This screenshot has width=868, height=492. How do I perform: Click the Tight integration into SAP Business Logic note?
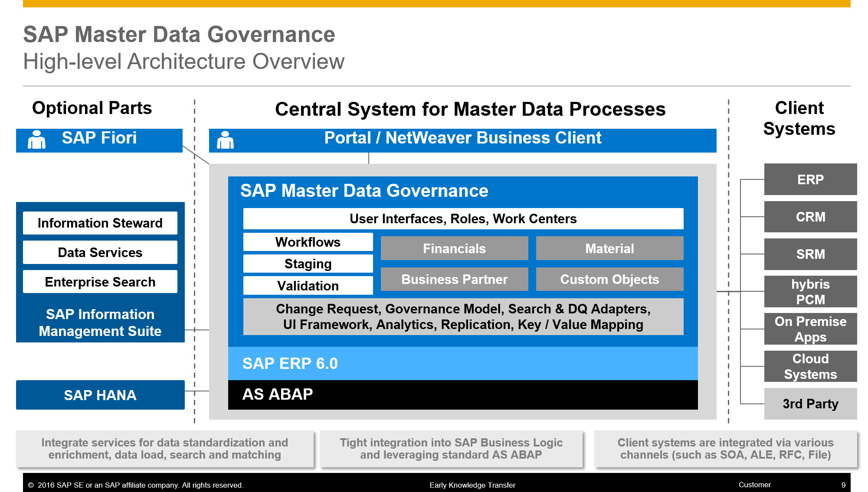pyautogui.click(x=451, y=449)
